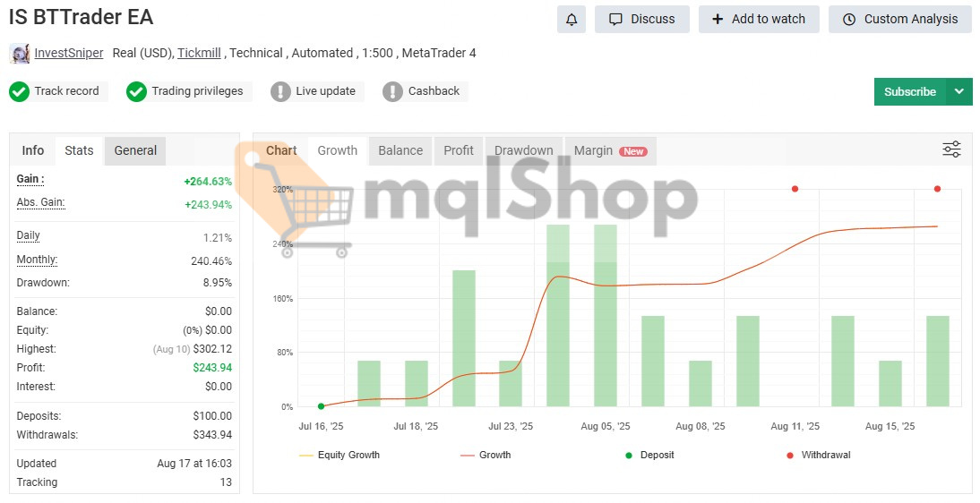Click the green deposit marker on Jul 16
Image resolution: width=980 pixels, height=503 pixels.
(x=322, y=406)
